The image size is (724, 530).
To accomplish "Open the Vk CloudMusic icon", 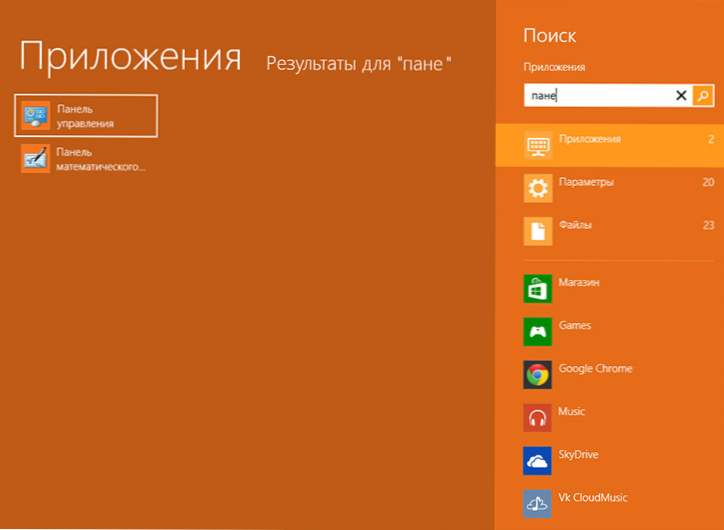I will [x=537, y=503].
